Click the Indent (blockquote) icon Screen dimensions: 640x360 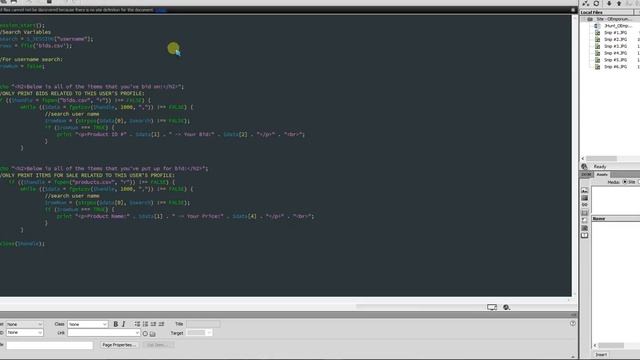click(162, 324)
